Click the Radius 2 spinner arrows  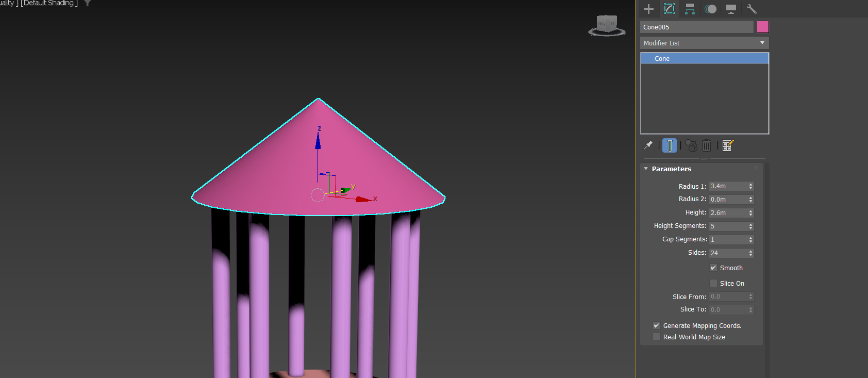[x=751, y=200]
